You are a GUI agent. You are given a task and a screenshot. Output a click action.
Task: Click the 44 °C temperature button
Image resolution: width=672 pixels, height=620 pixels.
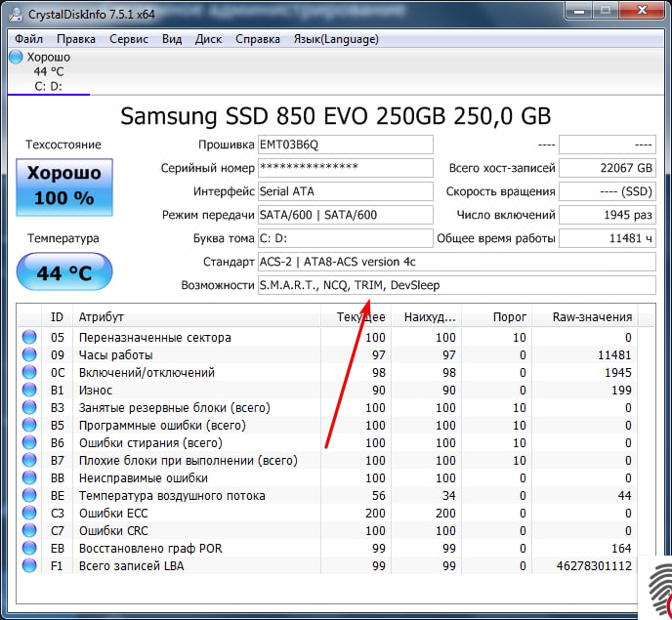[64, 271]
